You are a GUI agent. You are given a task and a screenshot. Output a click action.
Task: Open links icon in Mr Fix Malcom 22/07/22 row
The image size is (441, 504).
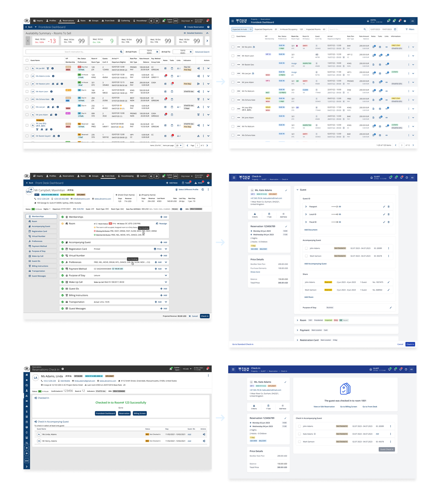(387, 91)
